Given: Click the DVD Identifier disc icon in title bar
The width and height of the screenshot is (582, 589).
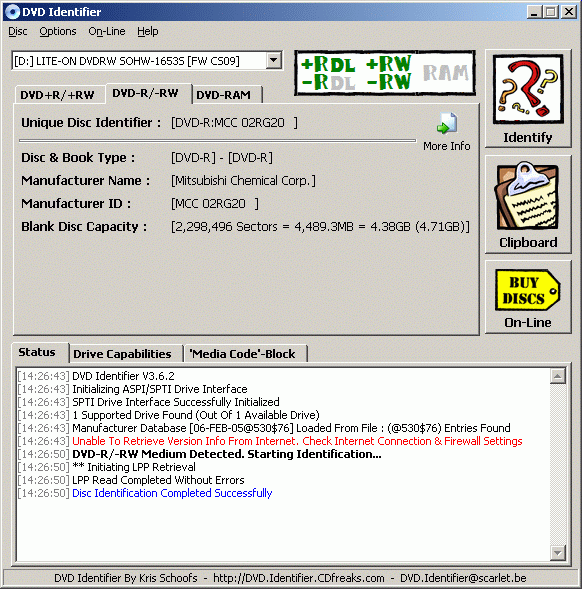Looking at the screenshot, I should pyautogui.click(x=11, y=12).
